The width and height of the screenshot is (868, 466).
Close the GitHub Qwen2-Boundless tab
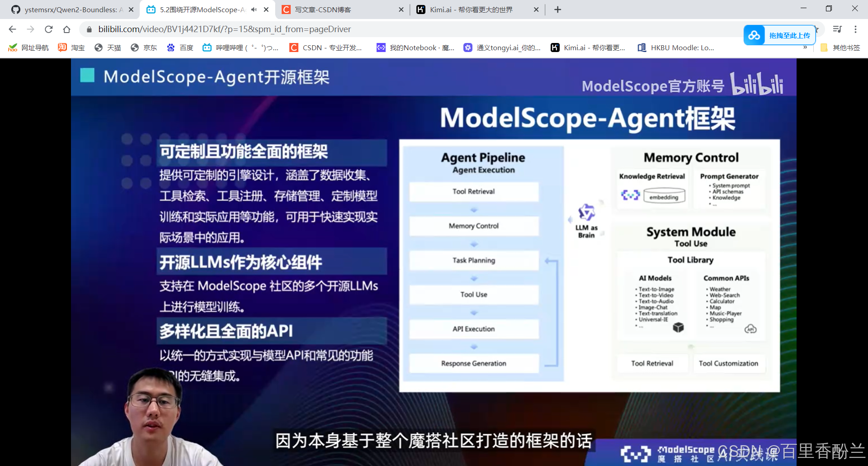[131, 10]
